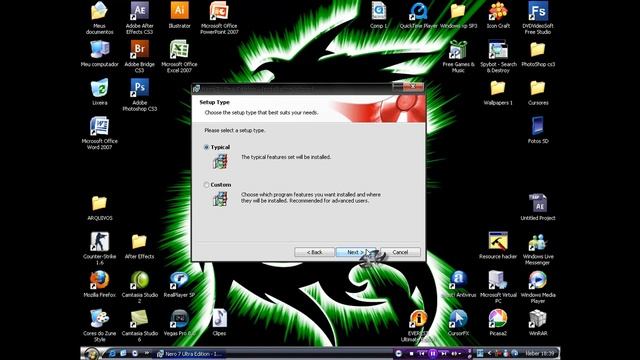Launch Adobe Bridge CS3 shortcut
The height and width of the screenshot is (360, 640).
pos(140,56)
